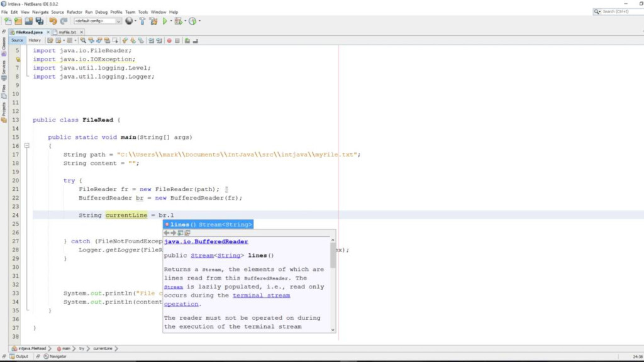Click the hint bulb on line 6
This screenshot has height=362, width=644.
click(x=18, y=59)
